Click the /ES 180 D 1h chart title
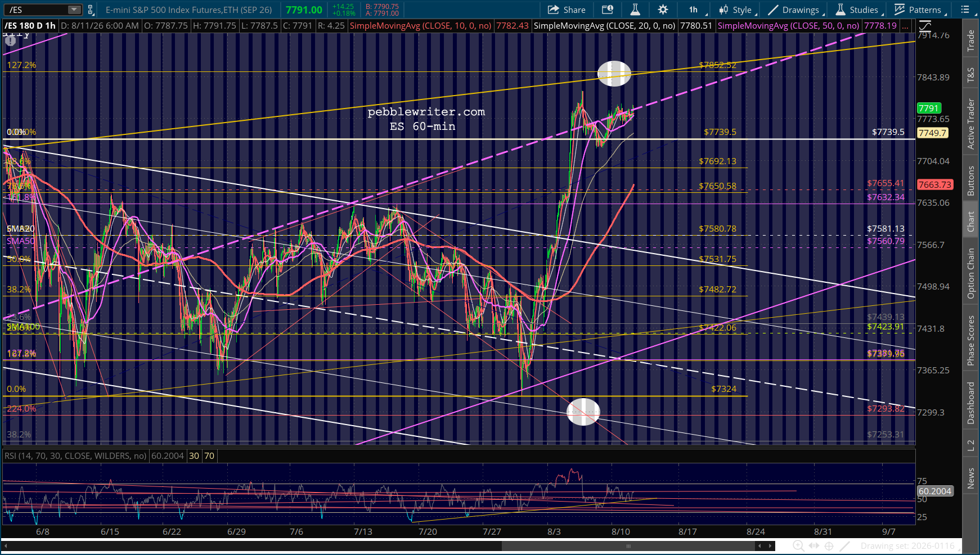The width and height of the screenshot is (980, 555). pos(30,26)
